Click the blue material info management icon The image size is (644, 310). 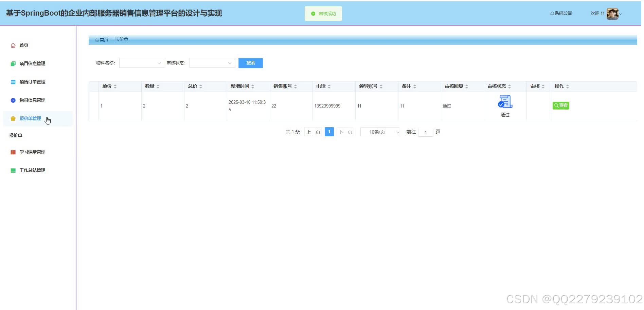click(13, 100)
